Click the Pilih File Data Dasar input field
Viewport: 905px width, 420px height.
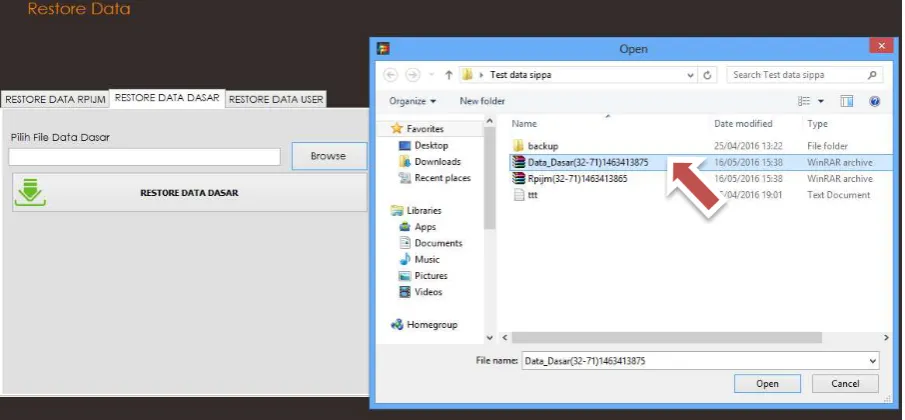pyautogui.click(x=144, y=157)
